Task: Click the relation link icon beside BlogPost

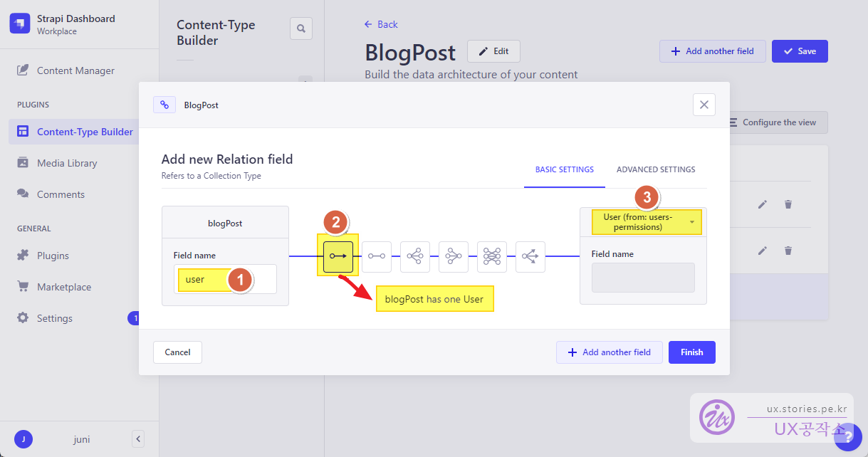Action: coord(164,105)
